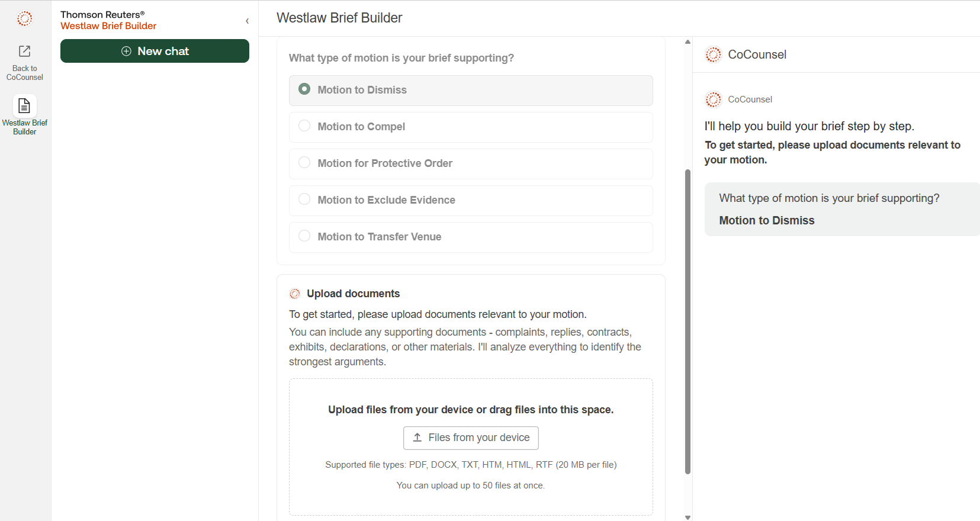Screen dimensions: 980x521
Task: Select Westlaw Brief Builder sidebar icon
Action: point(24,106)
